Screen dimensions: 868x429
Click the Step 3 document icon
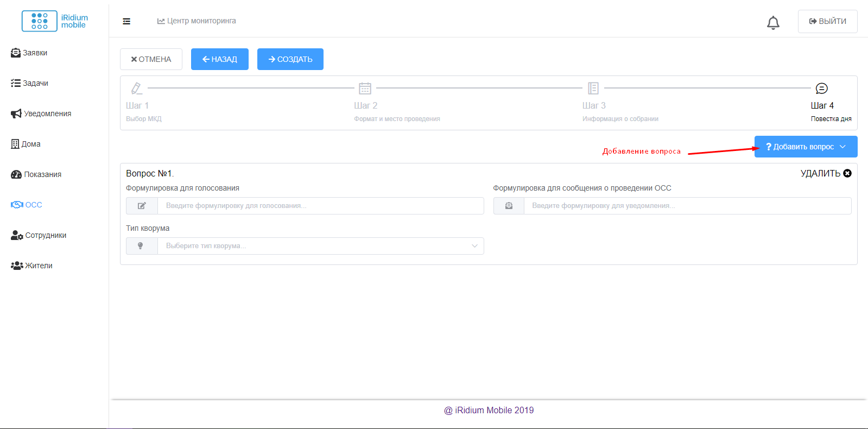pyautogui.click(x=593, y=88)
